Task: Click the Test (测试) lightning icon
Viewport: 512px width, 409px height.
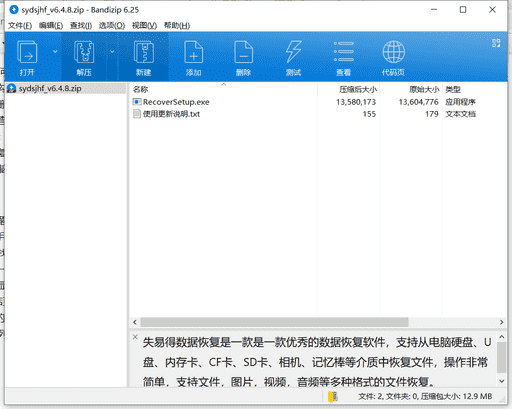Action: pos(294,52)
